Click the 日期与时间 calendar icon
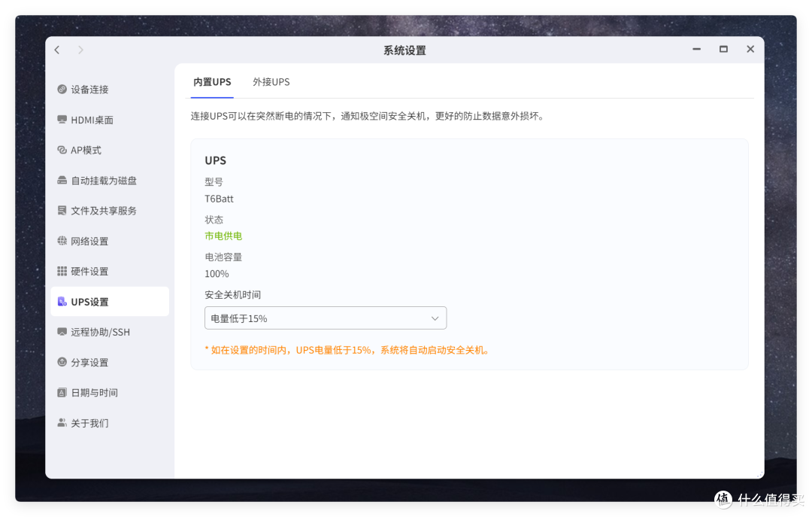812x517 pixels. pyautogui.click(x=62, y=393)
